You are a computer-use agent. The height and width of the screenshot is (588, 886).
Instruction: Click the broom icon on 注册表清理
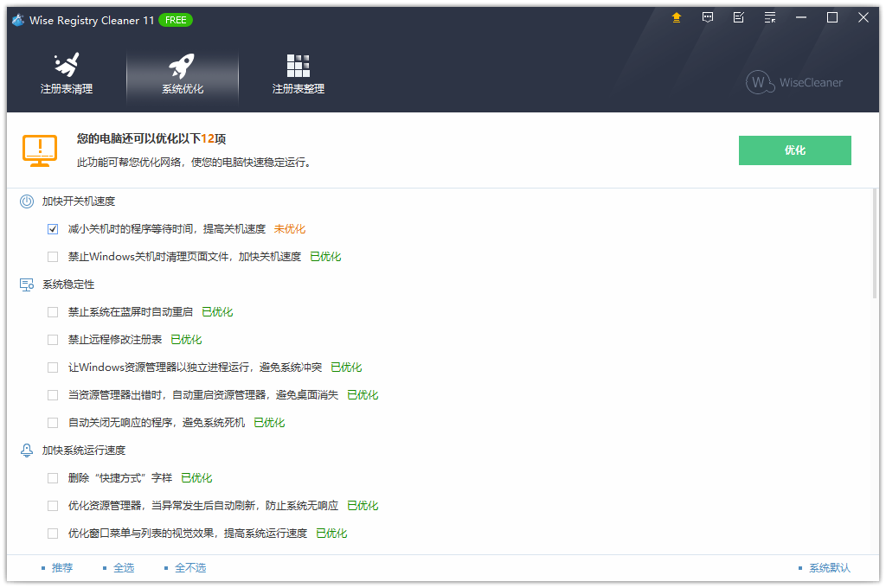(67, 65)
